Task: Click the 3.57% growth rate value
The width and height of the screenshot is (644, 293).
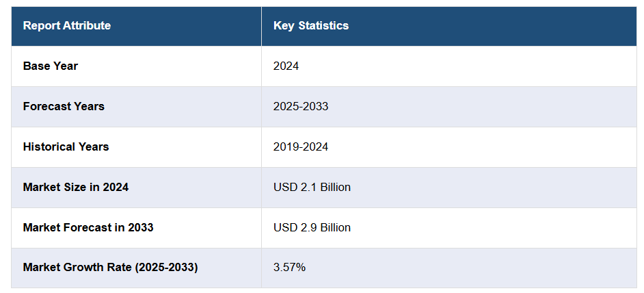Action: (289, 268)
